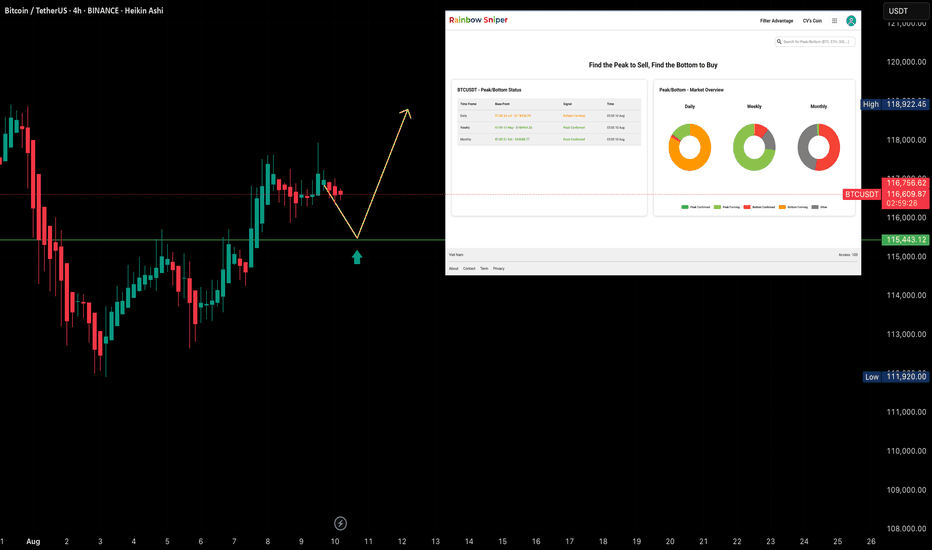The width and height of the screenshot is (932, 550).
Task: Click the Low 111,920.00 price label
Action: [896, 376]
